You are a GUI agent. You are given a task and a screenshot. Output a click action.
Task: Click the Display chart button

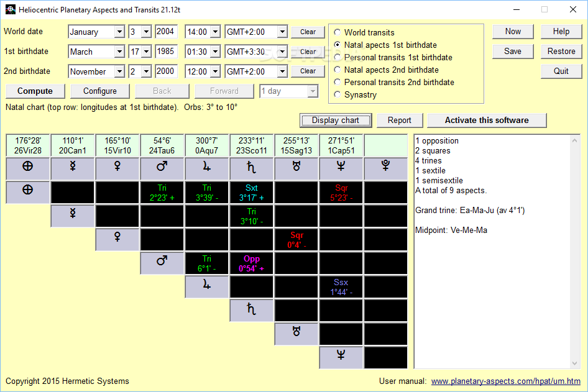(336, 121)
